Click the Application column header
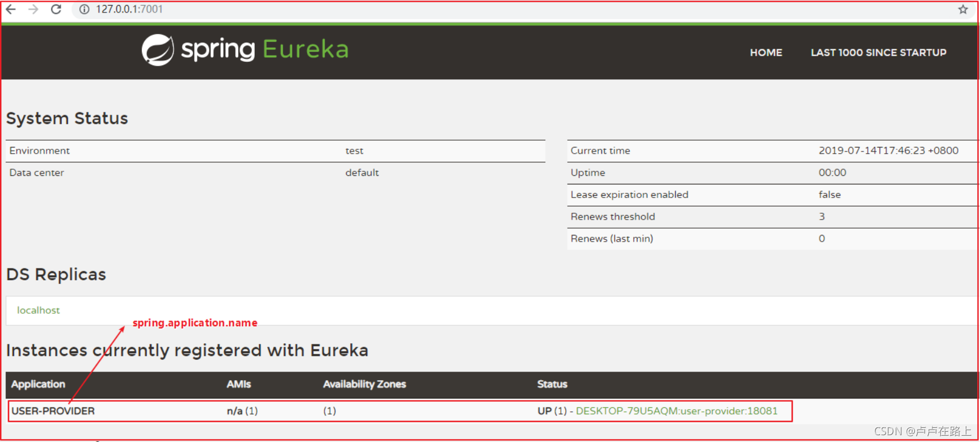The height and width of the screenshot is (442, 980). pos(38,384)
